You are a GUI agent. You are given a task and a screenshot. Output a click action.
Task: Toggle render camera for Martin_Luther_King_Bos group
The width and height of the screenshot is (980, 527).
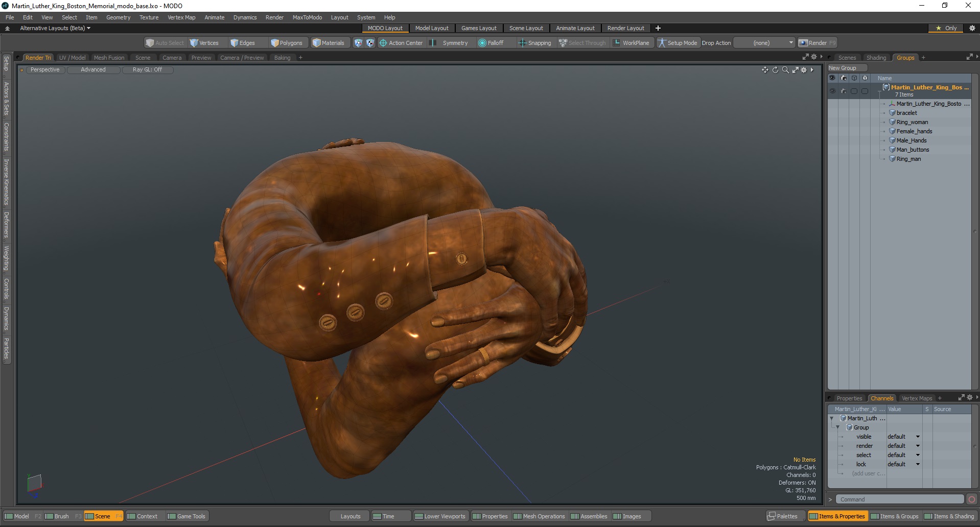tap(844, 91)
